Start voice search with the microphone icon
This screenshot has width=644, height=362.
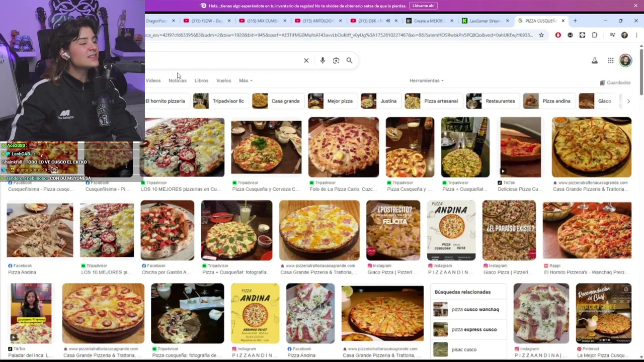point(323,60)
